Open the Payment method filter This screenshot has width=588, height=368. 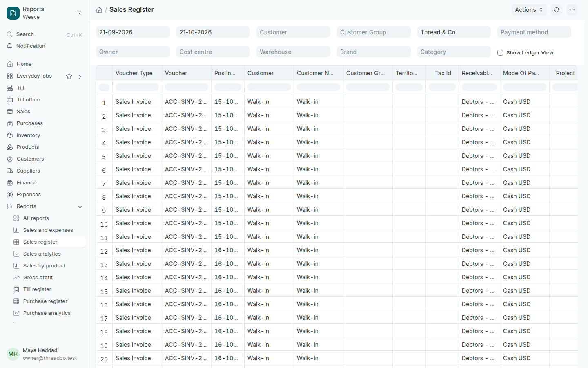534,32
